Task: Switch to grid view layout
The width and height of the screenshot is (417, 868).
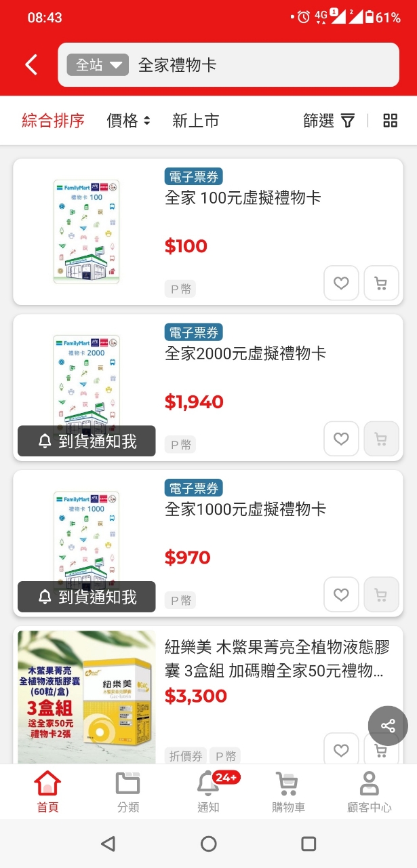Action: point(390,121)
